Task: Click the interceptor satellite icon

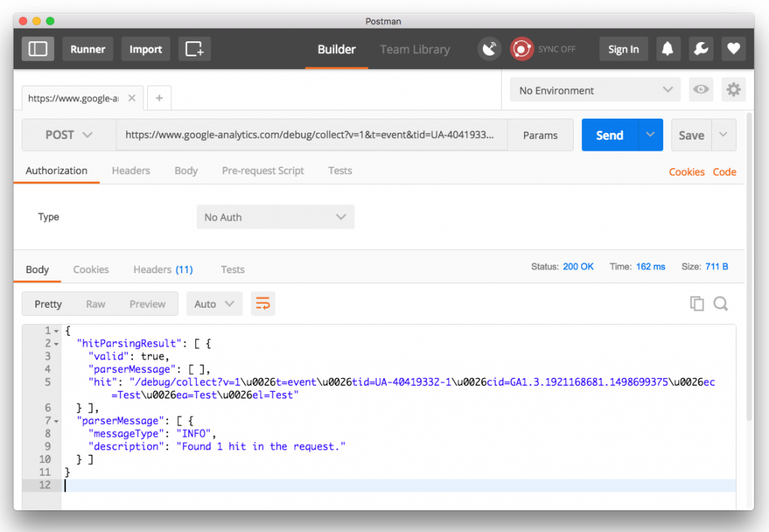Action: point(490,49)
